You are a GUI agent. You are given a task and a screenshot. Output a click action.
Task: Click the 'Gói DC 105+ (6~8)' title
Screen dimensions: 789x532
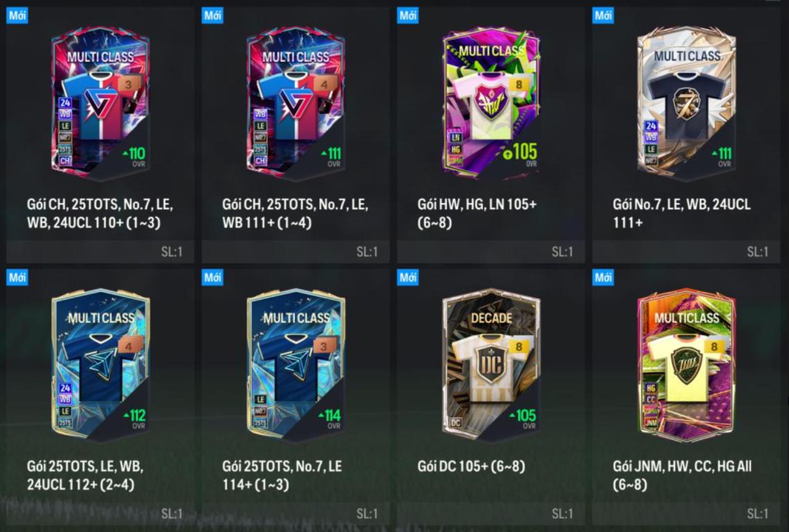pyautogui.click(x=471, y=466)
